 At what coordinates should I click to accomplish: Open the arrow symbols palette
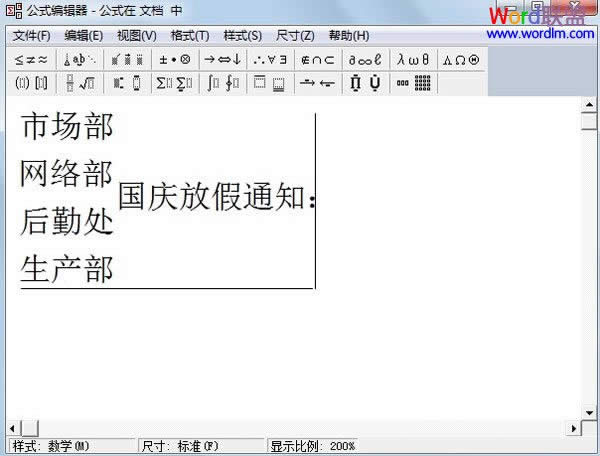222,59
